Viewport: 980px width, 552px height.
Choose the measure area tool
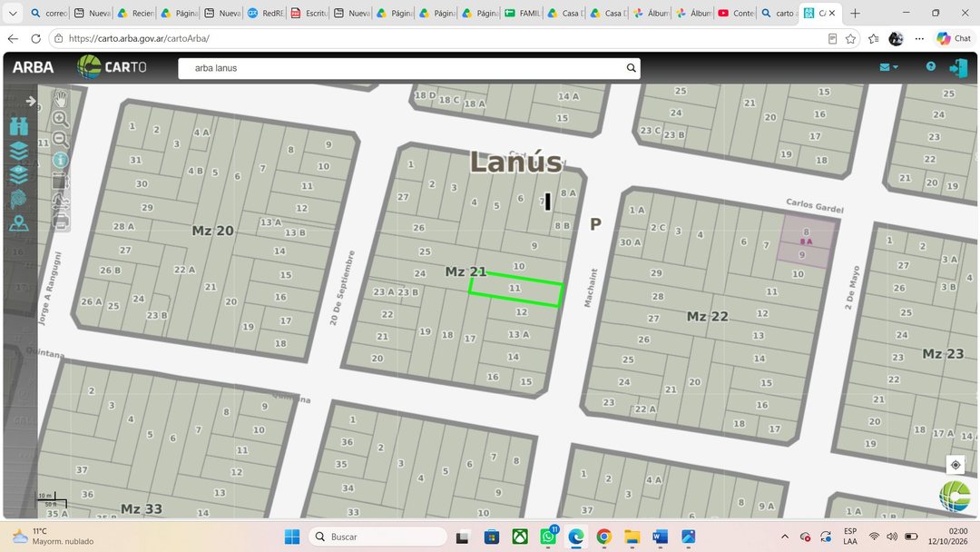[60, 182]
